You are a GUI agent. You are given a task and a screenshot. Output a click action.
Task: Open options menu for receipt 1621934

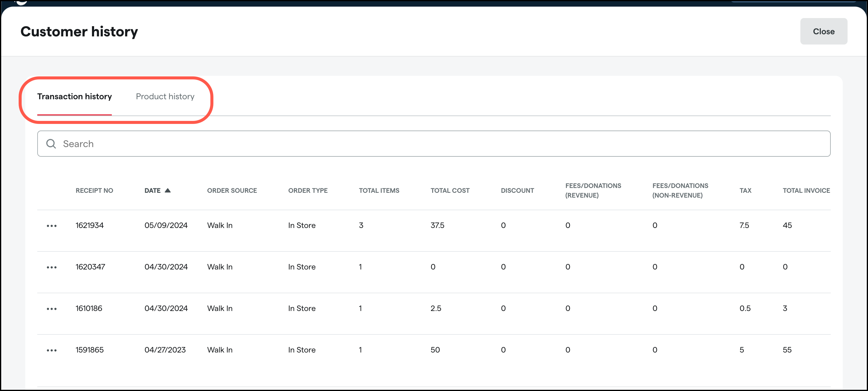pos(52,226)
